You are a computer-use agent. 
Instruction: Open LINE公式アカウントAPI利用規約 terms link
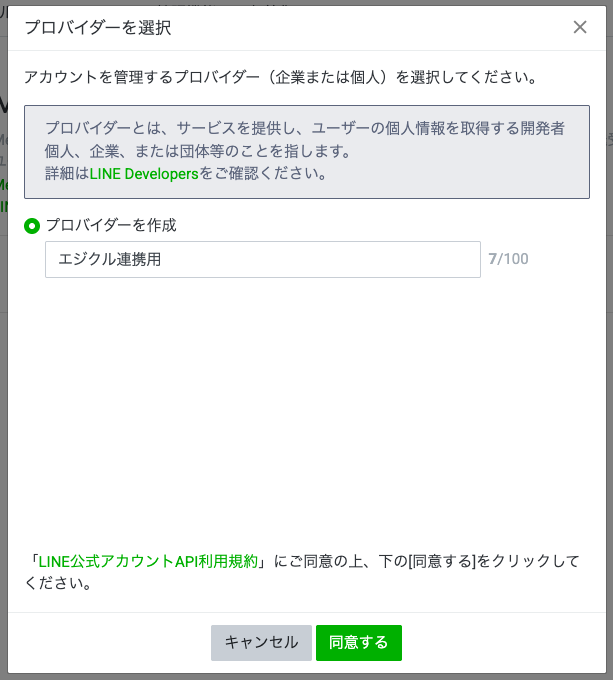point(148,561)
